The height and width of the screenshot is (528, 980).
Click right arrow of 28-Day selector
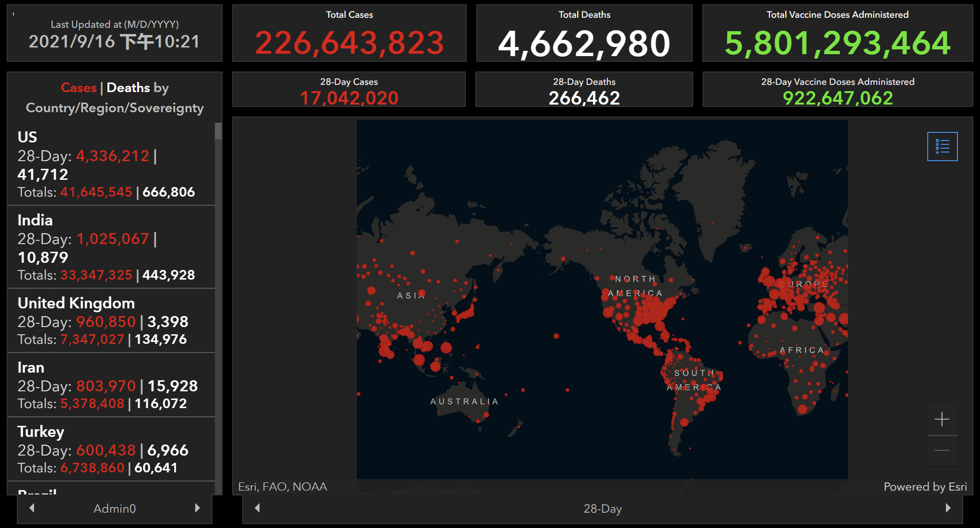pyautogui.click(x=948, y=508)
